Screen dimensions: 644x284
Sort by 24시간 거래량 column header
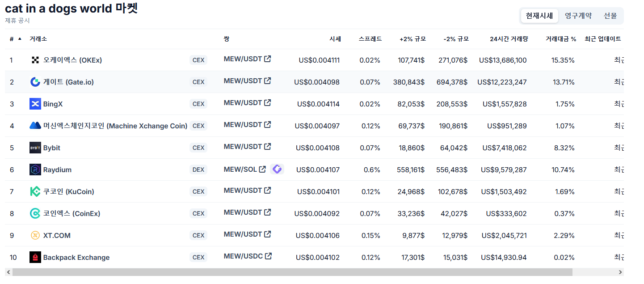coord(509,39)
